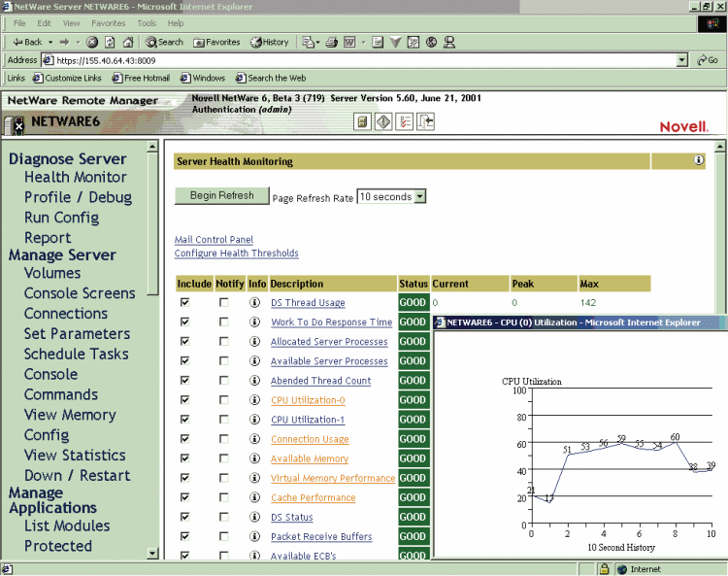The width and height of the screenshot is (728, 576).
Task: Click the Print toolbar icon
Action: [x=332, y=43]
